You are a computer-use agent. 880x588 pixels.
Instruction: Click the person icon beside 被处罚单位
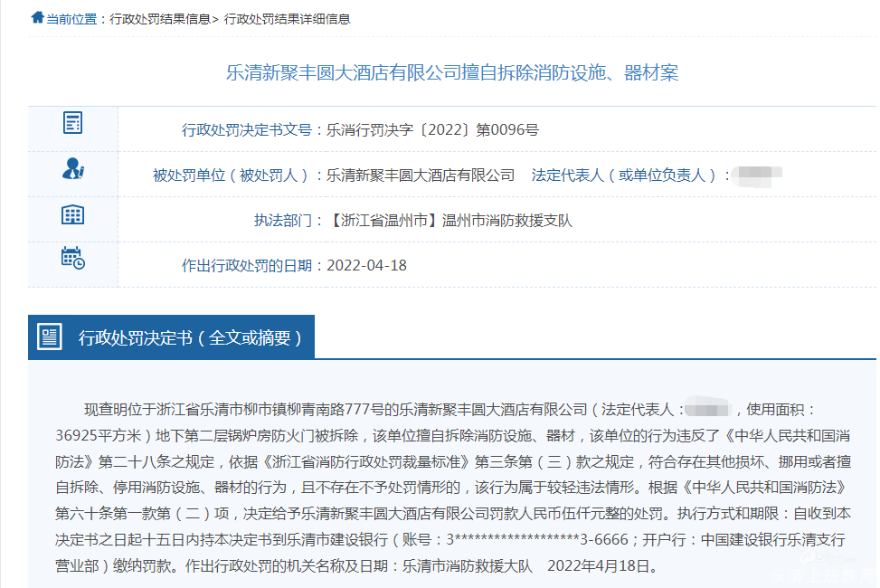pos(72,168)
